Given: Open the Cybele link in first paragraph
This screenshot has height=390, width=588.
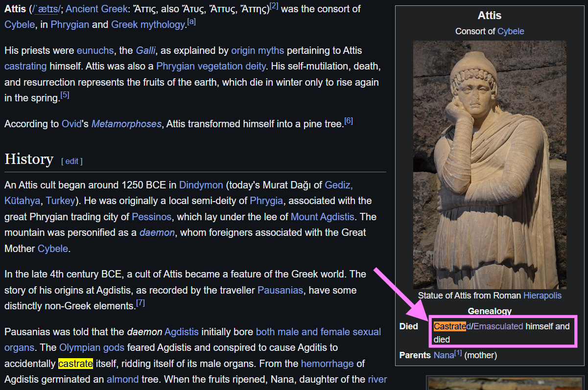Looking at the screenshot, I should 19,24.
